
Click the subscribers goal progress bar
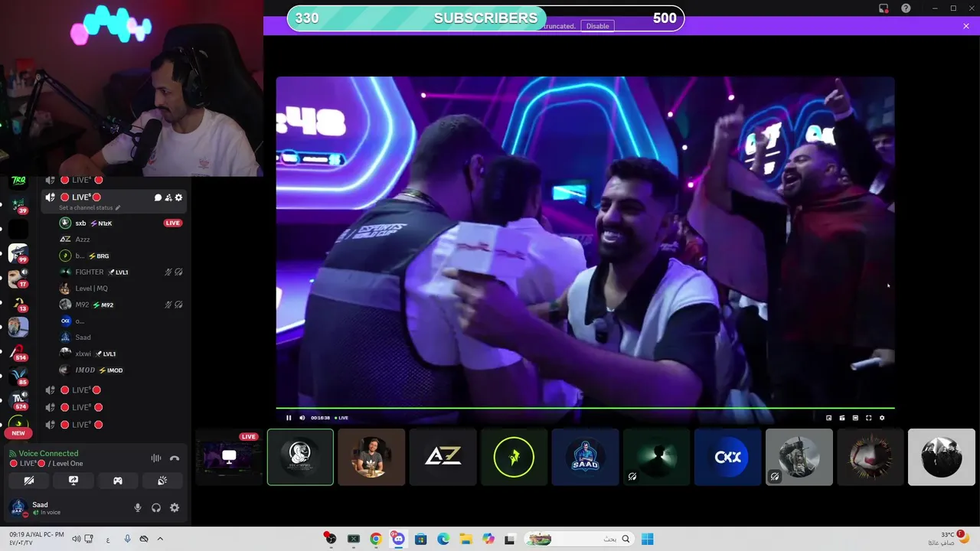pos(485,18)
